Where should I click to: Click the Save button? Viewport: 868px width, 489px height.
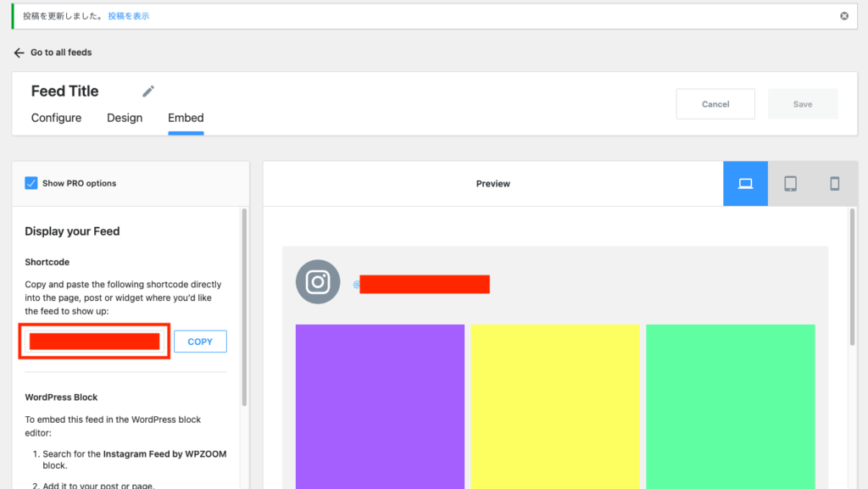tap(802, 104)
